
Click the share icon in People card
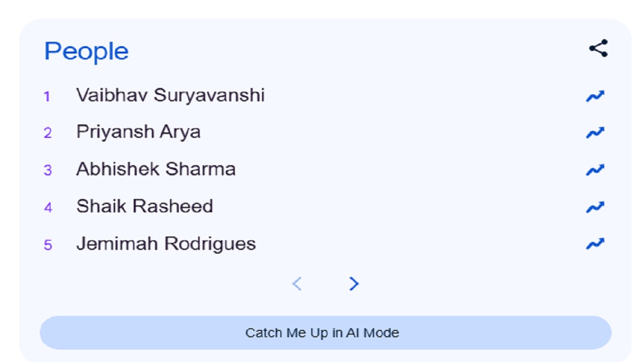[x=598, y=48]
